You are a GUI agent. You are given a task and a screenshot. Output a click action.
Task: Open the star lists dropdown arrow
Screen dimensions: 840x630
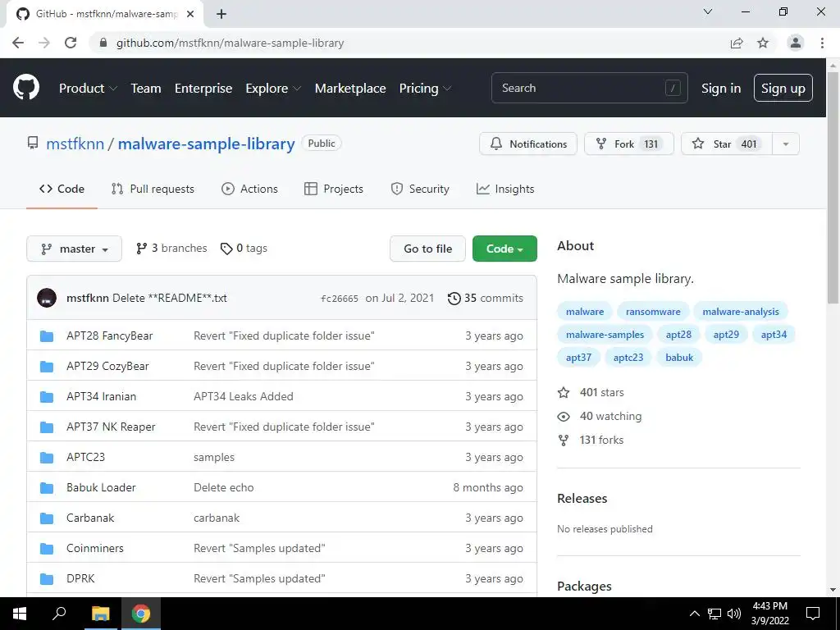click(786, 144)
